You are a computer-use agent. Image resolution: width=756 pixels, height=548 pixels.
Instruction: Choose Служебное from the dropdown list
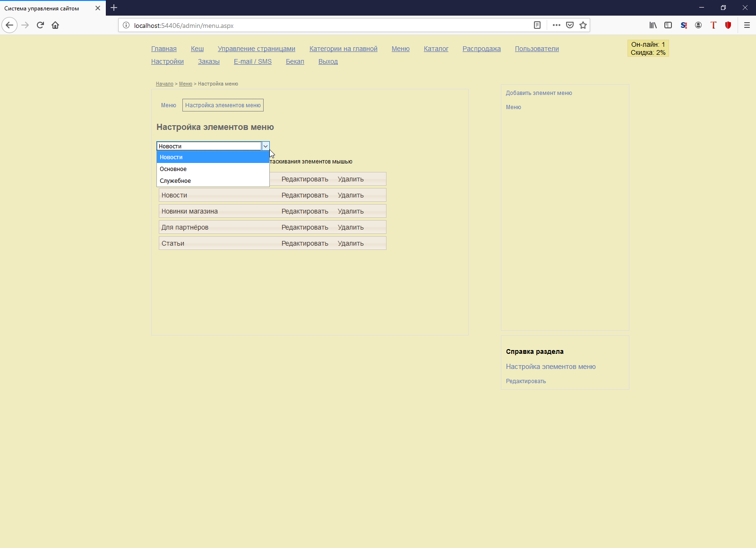(213, 180)
